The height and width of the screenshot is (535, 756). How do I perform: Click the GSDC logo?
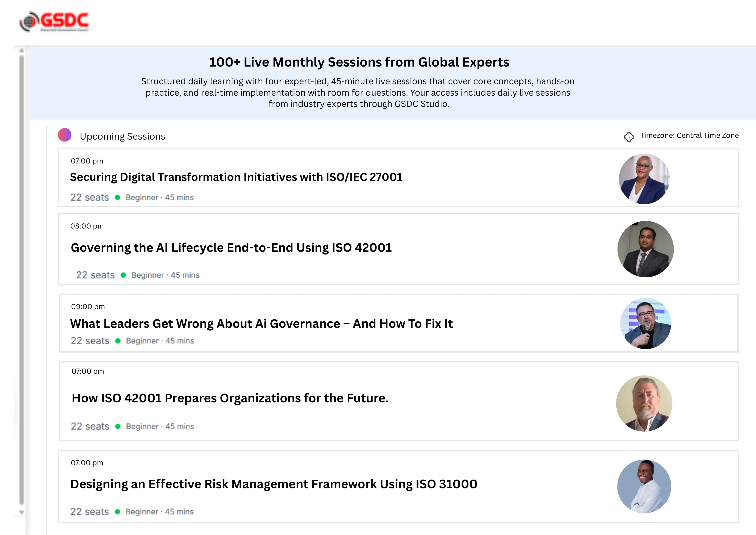coord(54,21)
